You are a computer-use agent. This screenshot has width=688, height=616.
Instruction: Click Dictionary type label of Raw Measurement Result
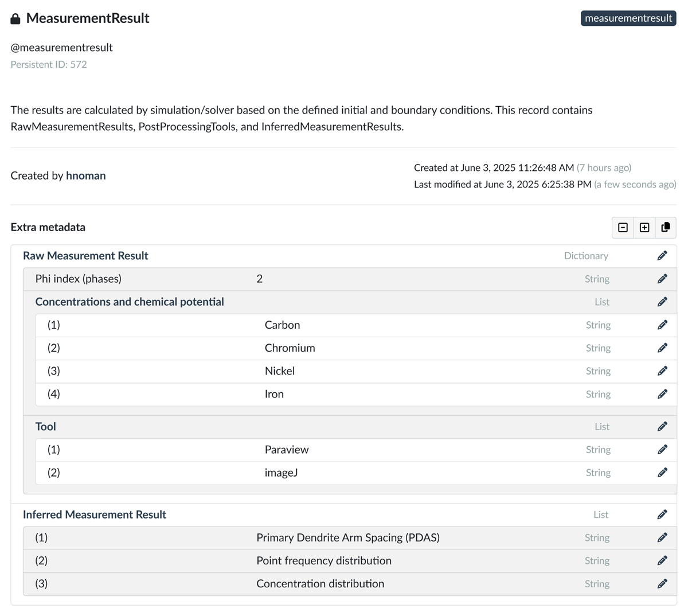(x=586, y=256)
